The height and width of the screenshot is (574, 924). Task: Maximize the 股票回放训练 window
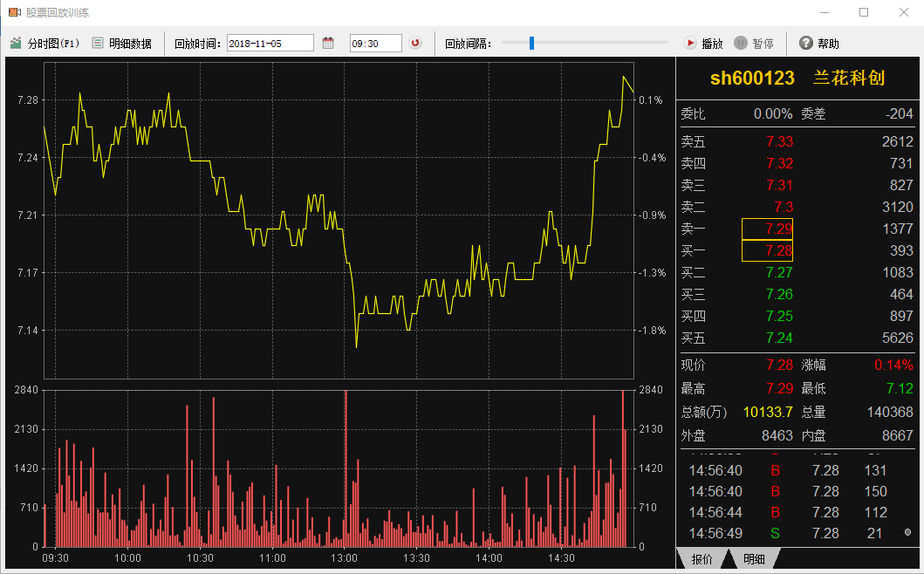point(864,13)
